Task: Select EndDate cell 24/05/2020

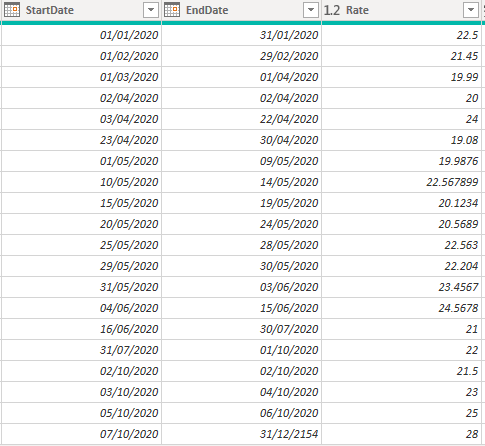Action: (x=242, y=224)
